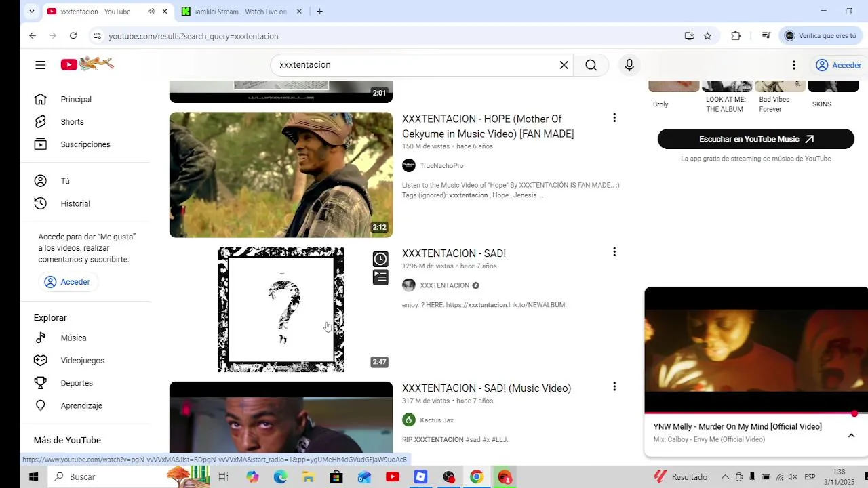Go back with browser back arrow

click(x=33, y=36)
